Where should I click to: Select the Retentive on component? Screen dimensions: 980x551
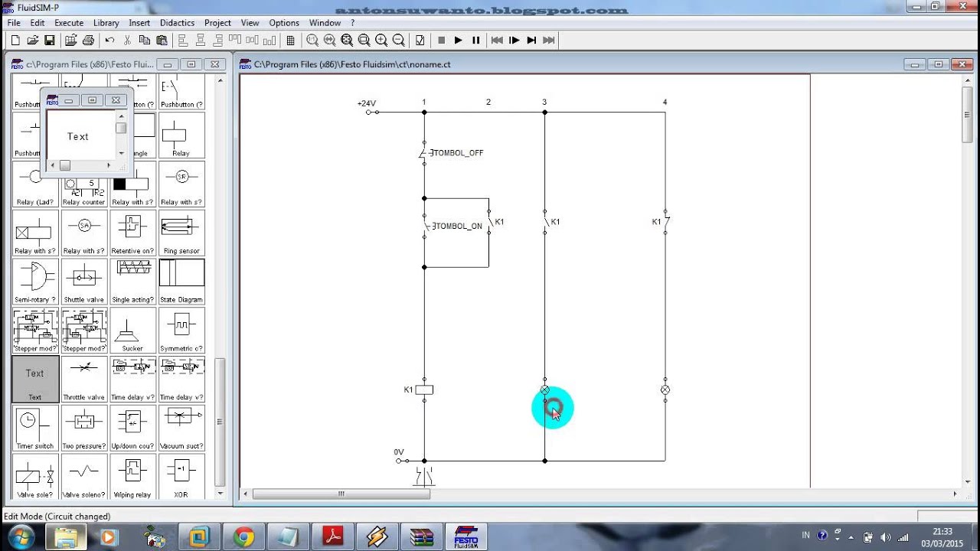click(132, 233)
